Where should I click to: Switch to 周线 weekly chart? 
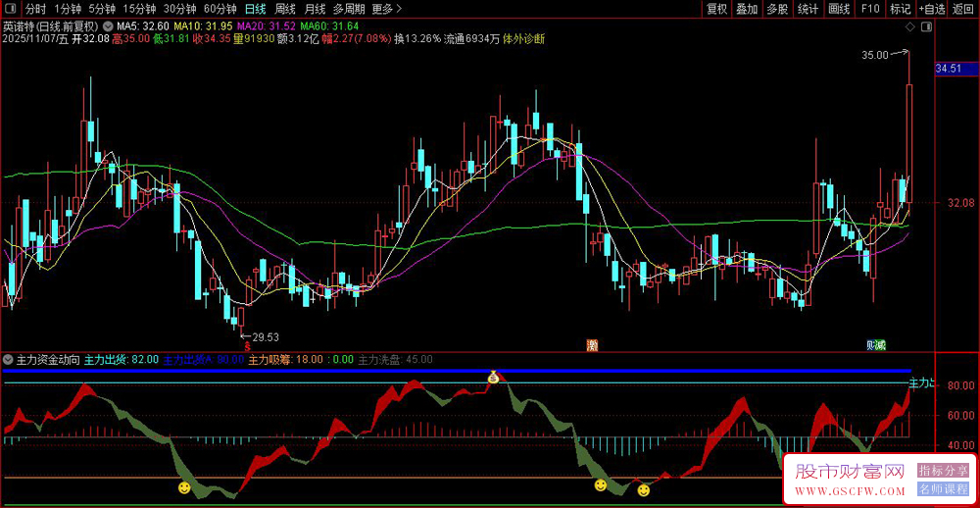[x=285, y=9]
